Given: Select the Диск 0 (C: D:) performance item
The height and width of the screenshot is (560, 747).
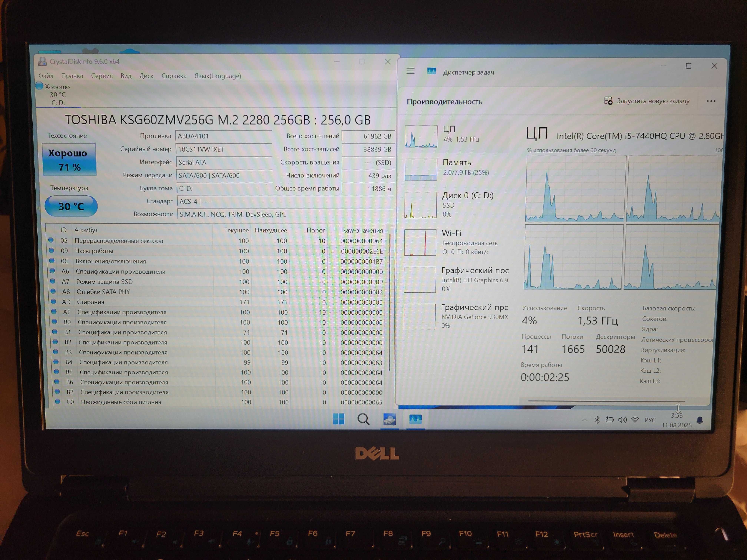Looking at the screenshot, I should point(456,205).
